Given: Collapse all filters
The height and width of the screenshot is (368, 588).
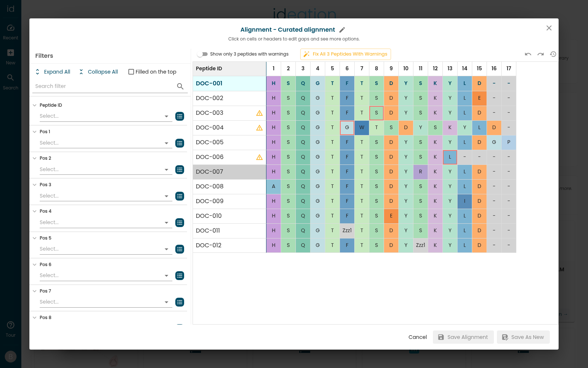Looking at the screenshot, I should pyautogui.click(x=98, y=72).
